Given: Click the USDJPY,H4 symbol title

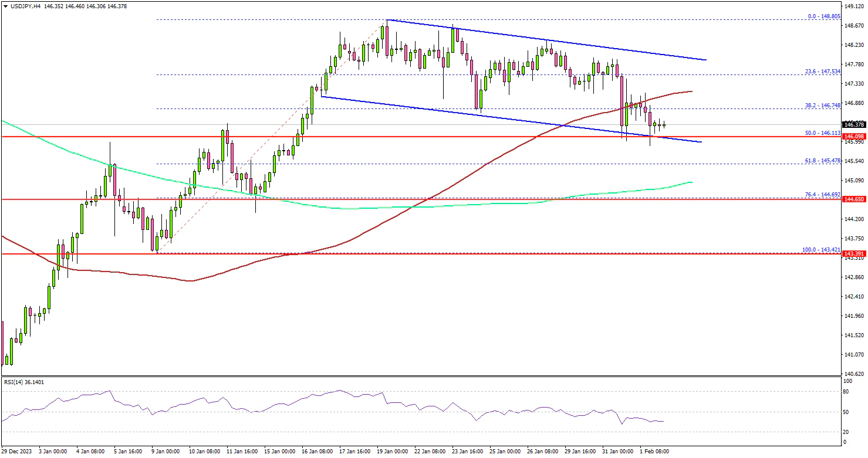Looking at the screenshot, I should (22, 5).
